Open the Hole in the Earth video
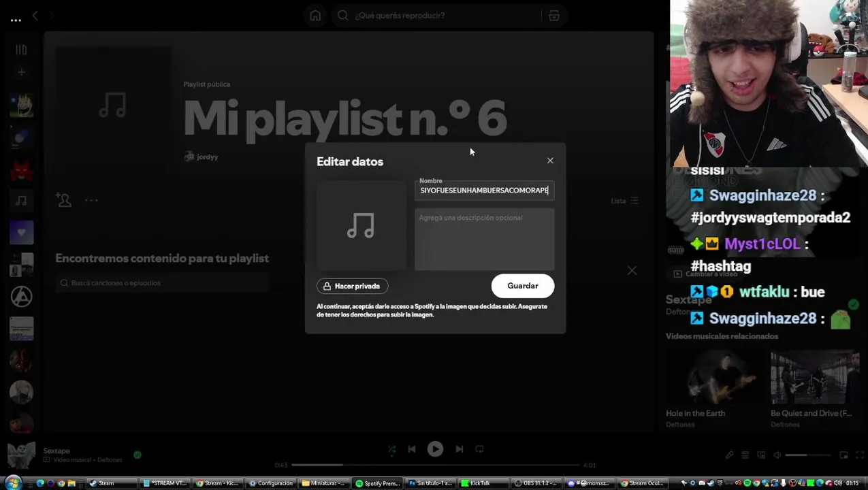Screen dimensions: 868x490 713,377
